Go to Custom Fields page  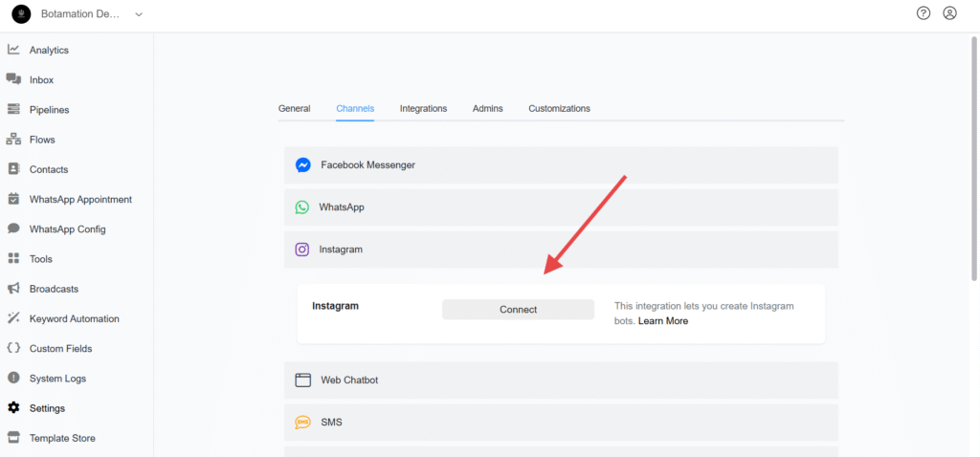60,348
